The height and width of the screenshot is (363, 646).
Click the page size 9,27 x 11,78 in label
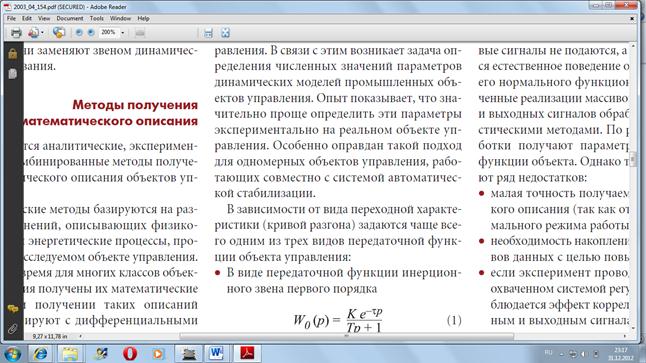tap(50, 337)
